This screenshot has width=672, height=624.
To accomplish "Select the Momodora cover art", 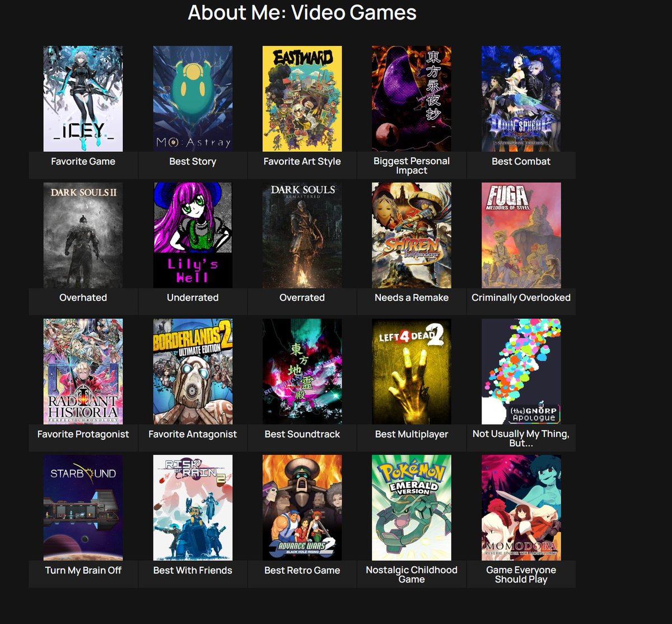I will coord(521,507).
